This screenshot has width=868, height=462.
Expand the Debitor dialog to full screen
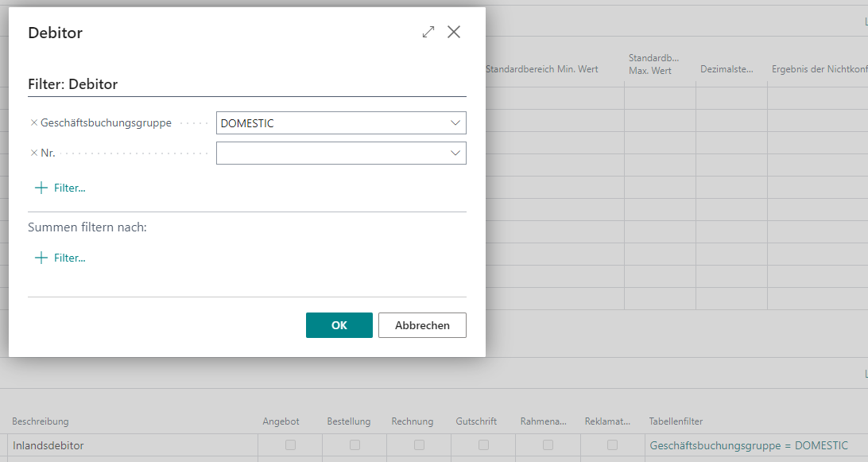tap(428, 32)
